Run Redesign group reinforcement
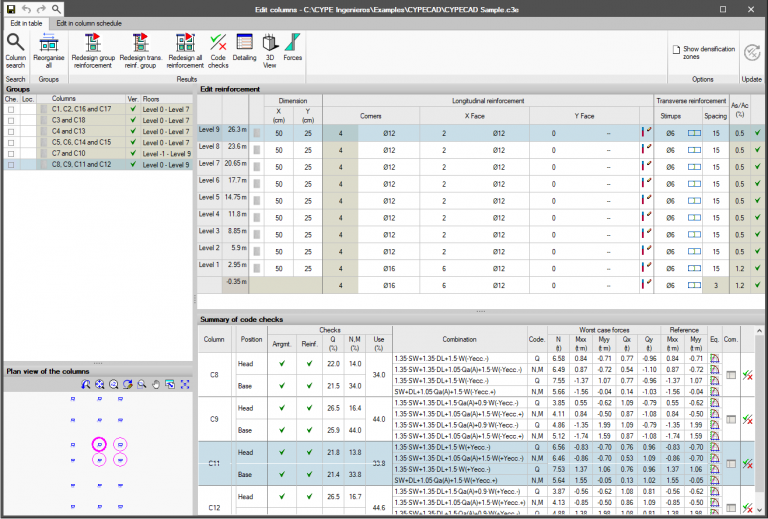The width and height of the screenshot is (768, 519). tap(93, 51)
